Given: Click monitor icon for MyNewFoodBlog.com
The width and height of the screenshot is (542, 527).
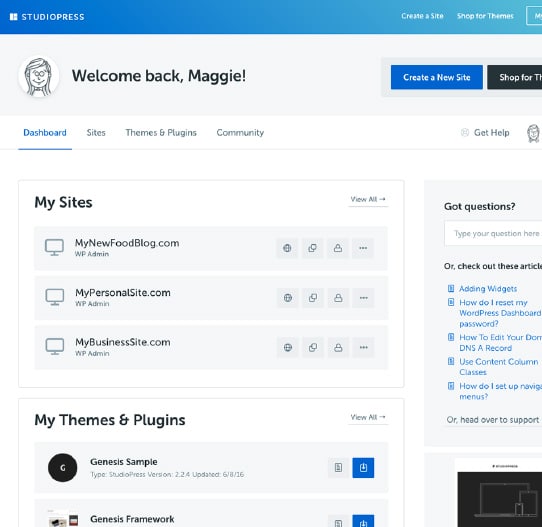Looking at the screenshot, I should coord(54,247).
